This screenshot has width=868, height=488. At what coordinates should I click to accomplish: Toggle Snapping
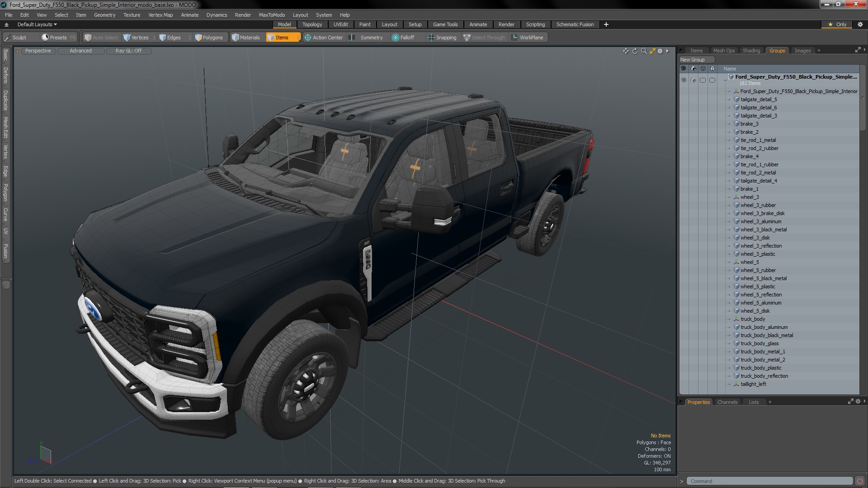point(442,38)
